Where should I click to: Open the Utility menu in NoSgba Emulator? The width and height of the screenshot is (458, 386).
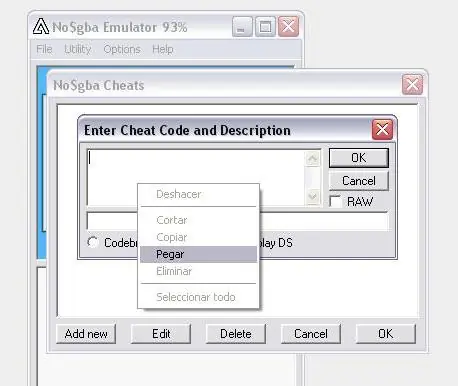[x=77, y=49]
